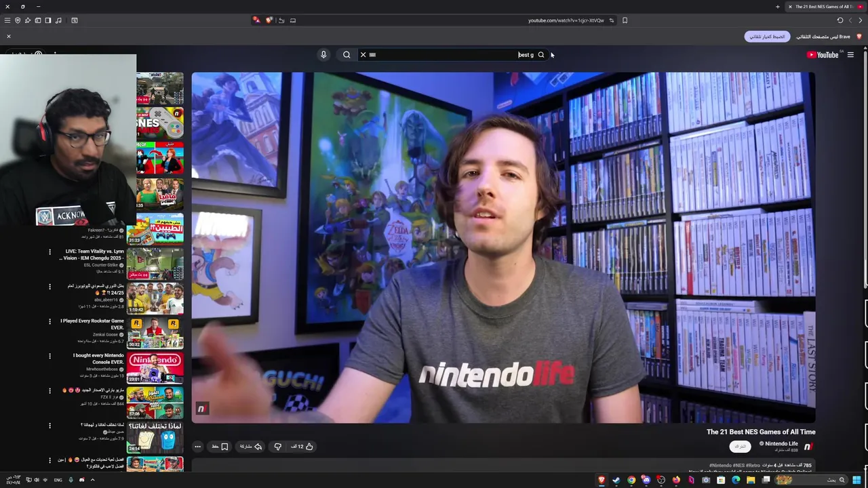Open site settings icon beside the URL
868x488 pixels.
tap(611, 20)
